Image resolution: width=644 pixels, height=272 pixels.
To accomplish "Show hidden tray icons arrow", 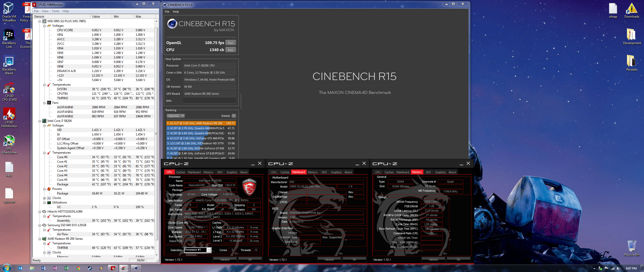I will [x=594, y=268].
